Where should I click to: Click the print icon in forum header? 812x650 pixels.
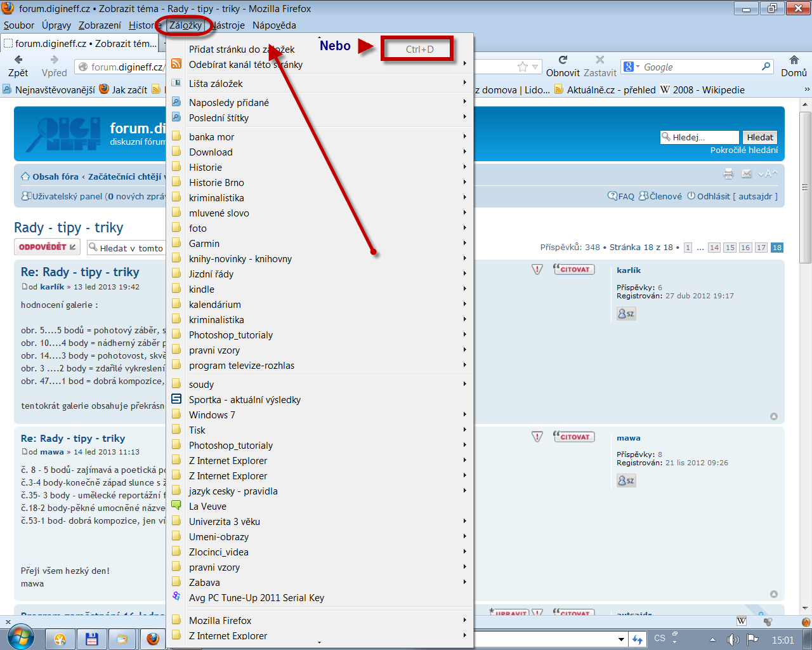click(x=728, y=174)
